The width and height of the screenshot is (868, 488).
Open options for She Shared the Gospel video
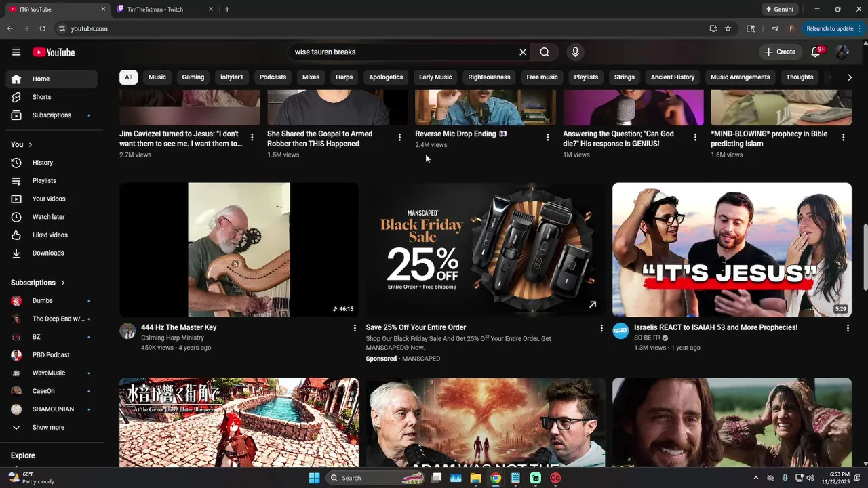(400, 138)
